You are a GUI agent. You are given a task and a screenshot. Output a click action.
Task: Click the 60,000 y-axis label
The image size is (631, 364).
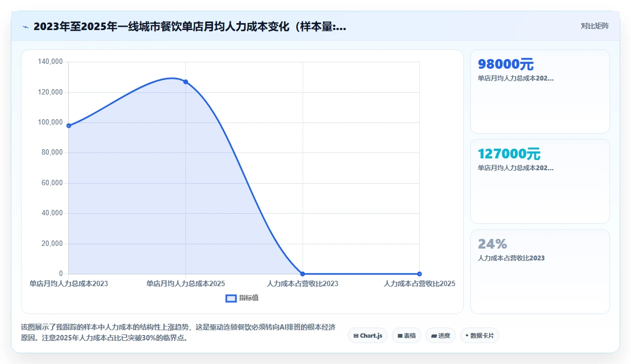click(x=52, y=183)
